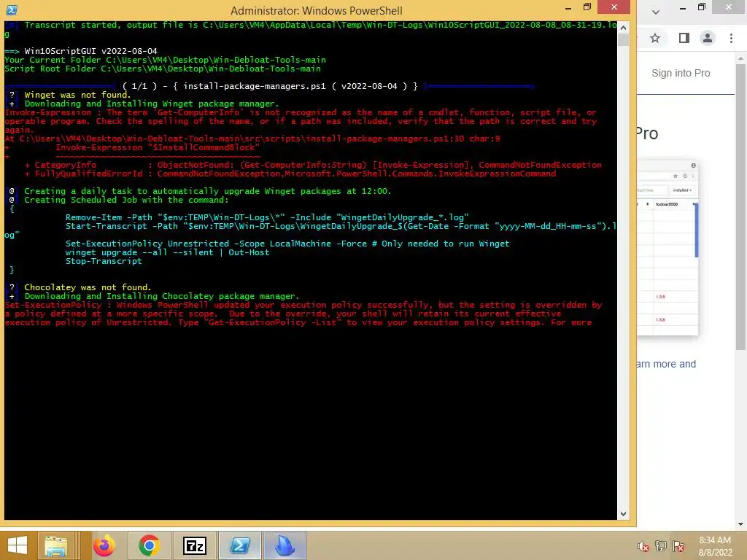Click the PowerShell vertical scrollbar thumb
This screenshot has height=560, width=747.
[623, 39]
